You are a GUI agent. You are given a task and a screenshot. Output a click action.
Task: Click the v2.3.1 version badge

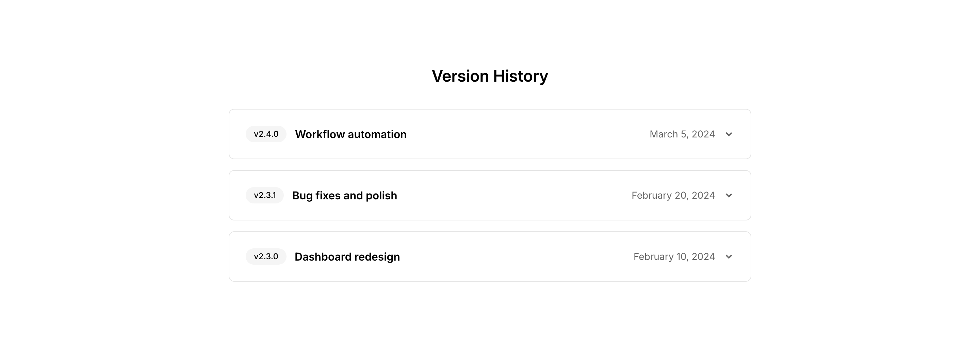click(265, 196)
